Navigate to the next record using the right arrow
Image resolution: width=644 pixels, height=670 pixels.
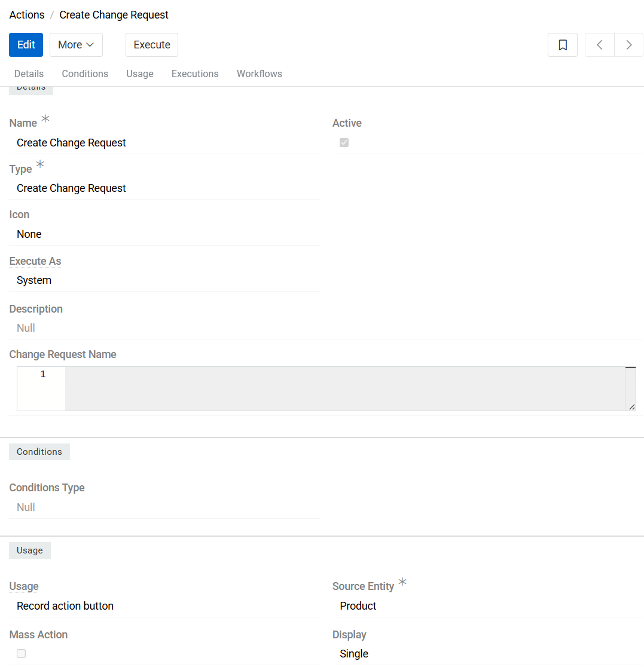pyautogui.click(x=628, y=44)
